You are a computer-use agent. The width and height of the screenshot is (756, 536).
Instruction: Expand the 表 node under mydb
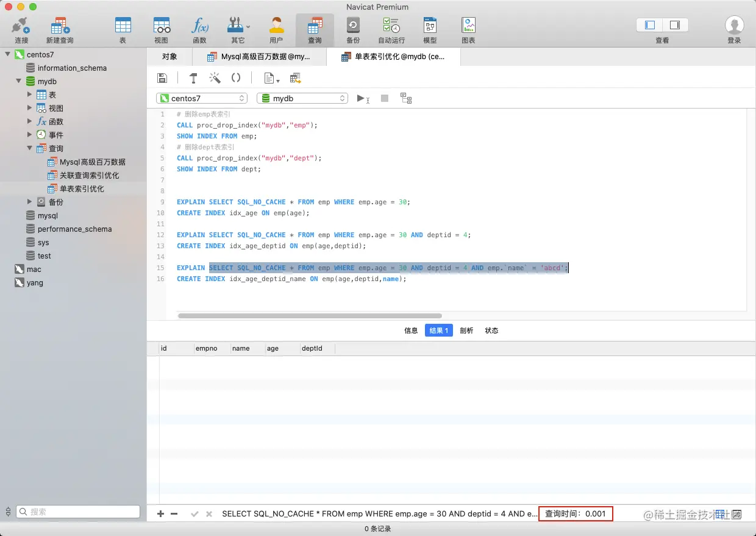coord(30,95)
